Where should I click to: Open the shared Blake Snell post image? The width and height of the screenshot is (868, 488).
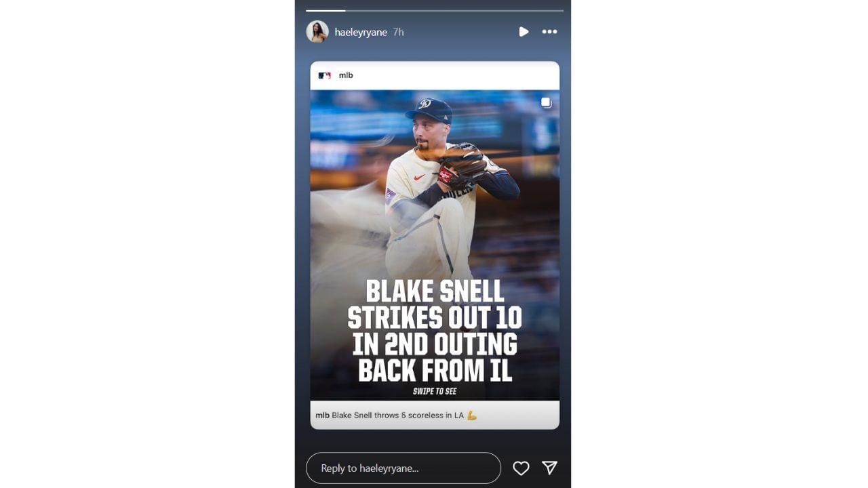point(435,245)
